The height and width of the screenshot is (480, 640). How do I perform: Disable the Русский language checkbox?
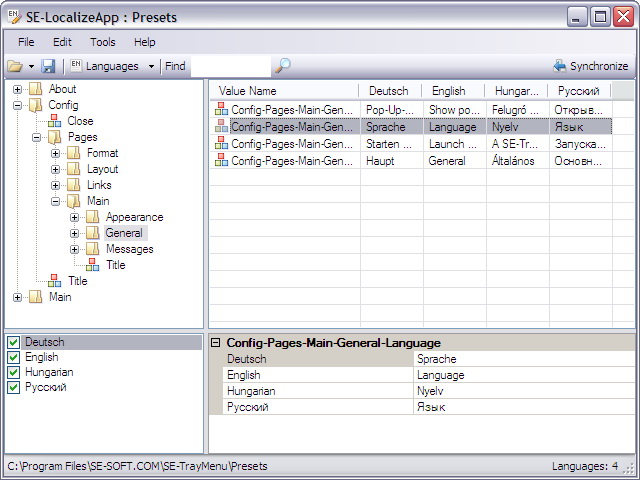(x=13, y=388)
